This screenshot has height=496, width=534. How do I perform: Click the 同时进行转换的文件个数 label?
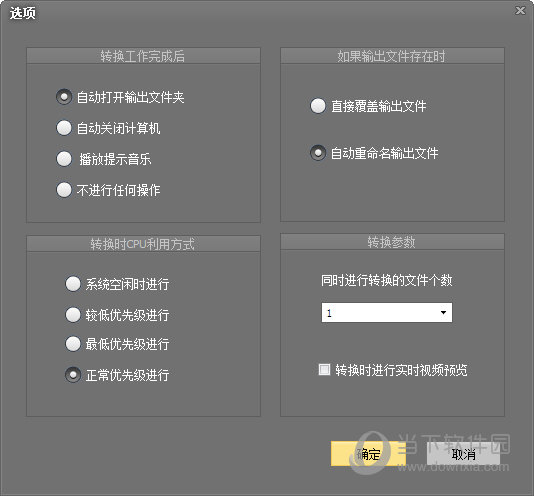[x=387, y=281]
